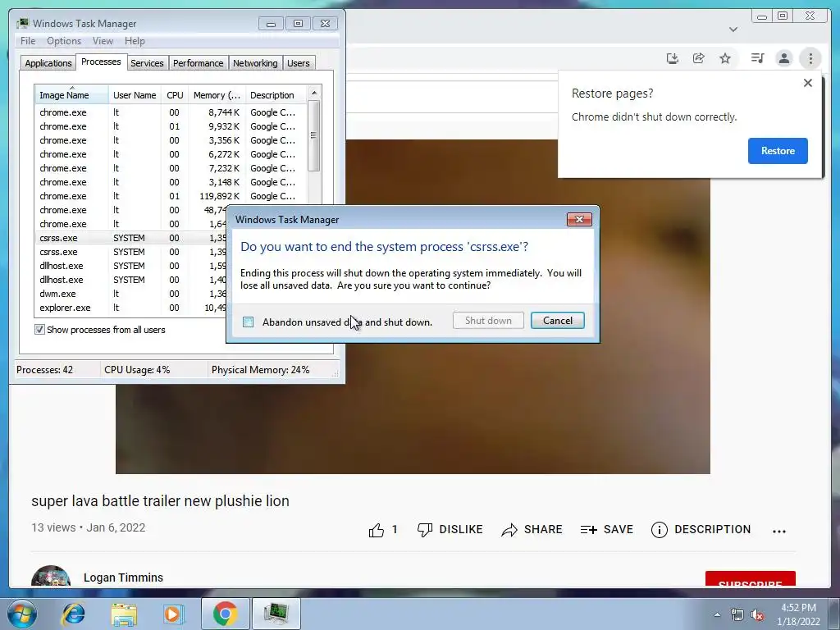Switch to Chrome via its taskbar icon
Viewport: 840px width, 630px height.
[x=226, y=614]
